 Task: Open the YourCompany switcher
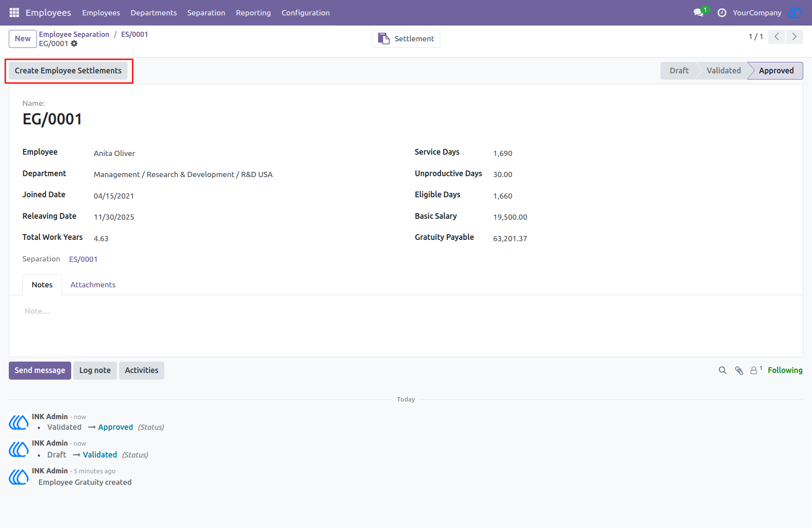757,13
